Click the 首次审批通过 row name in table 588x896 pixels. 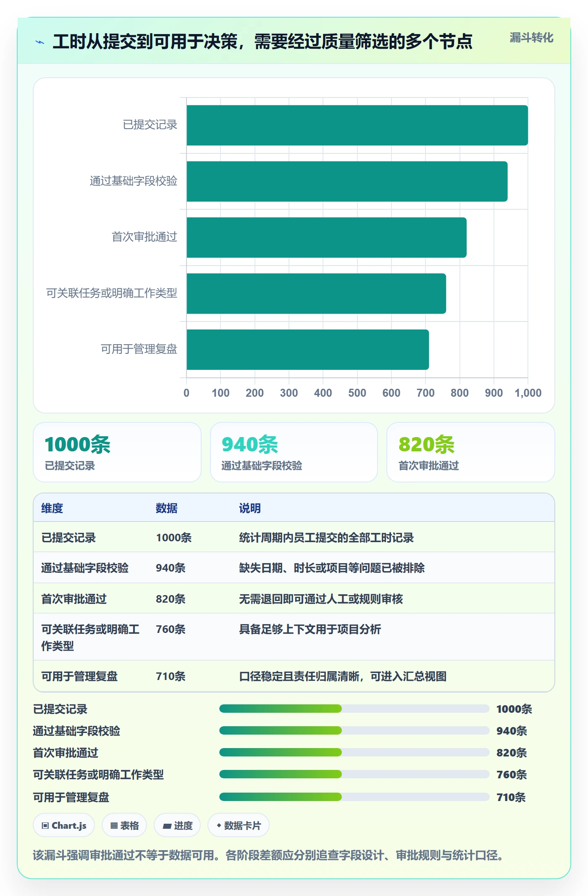pyautogui.click(x=74, y=599)
